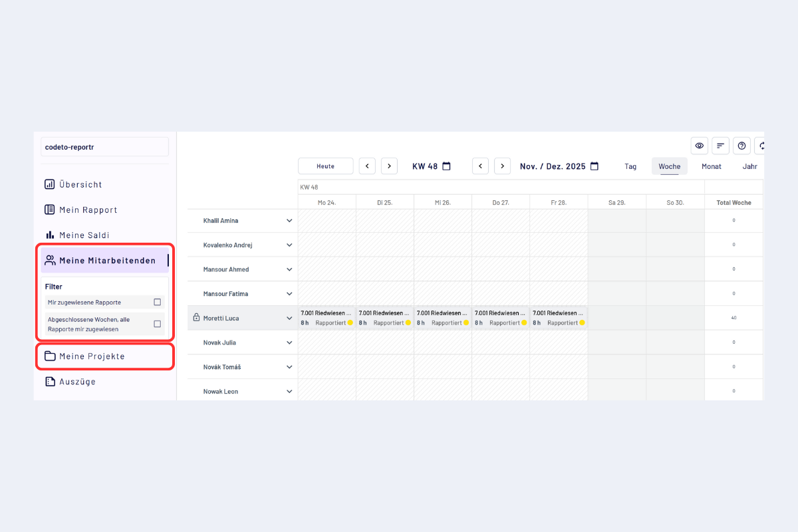Open the sort options icon
Image resolution: width=798 pixels, height=532 pixels.
click(720, 146)
